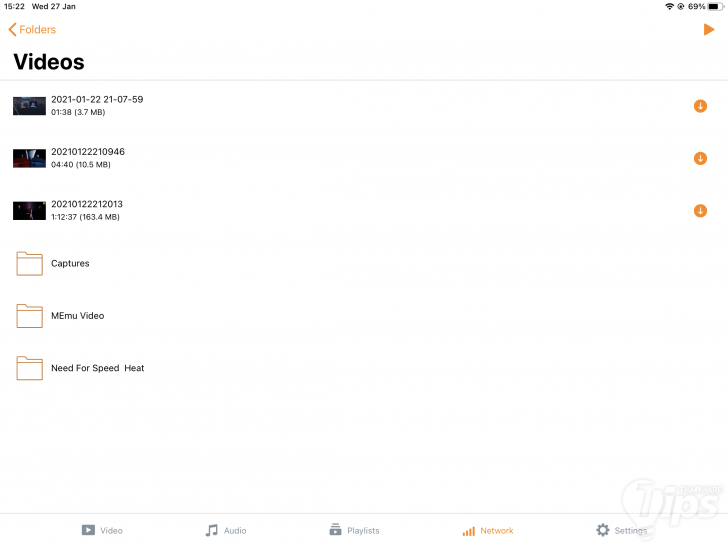Open thumbnail of 2021-01-22 21-07-59 video
The width and height of the screenshot is (728, 546).
[29, 106]
